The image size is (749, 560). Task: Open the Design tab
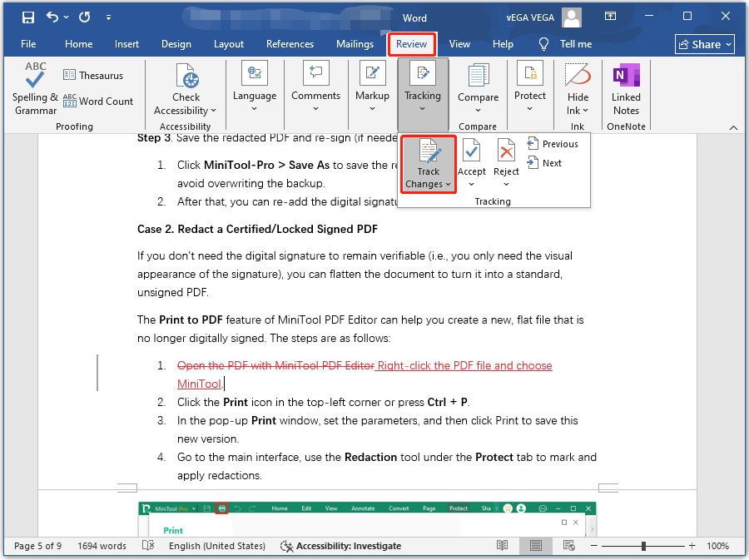(176, 44)
